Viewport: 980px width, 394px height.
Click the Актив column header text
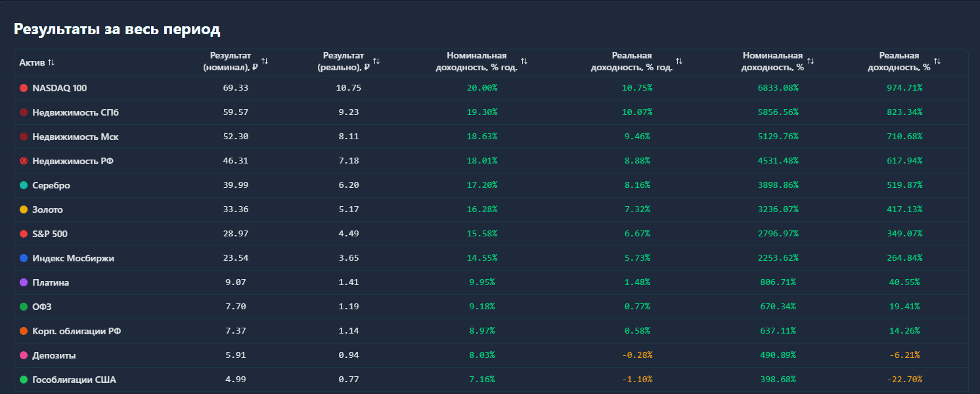pyautogui.click(x=32, y=62)
